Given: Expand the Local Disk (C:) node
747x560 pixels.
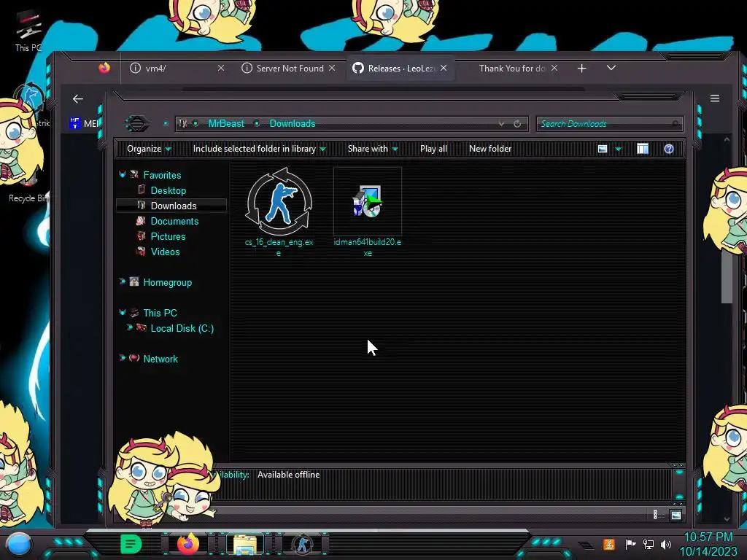Looking at the screenshot, I should point(129,327).
